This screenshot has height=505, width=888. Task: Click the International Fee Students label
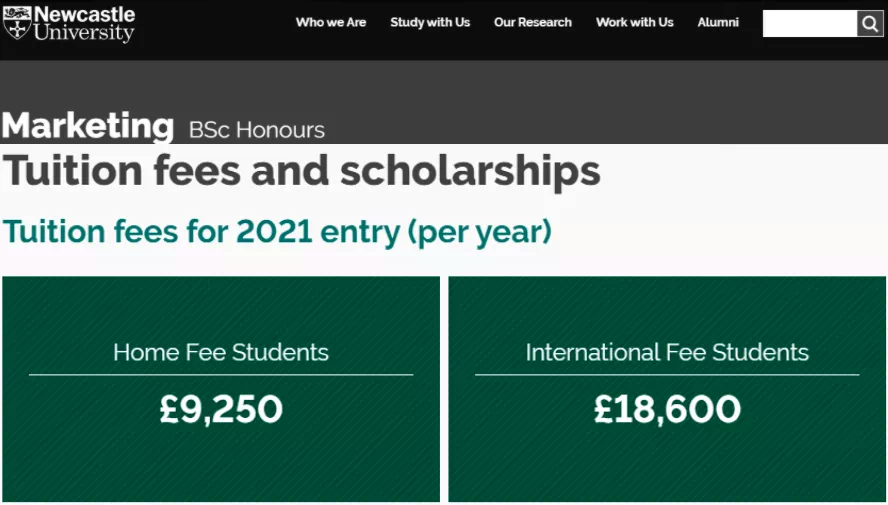tap(667, 352)
